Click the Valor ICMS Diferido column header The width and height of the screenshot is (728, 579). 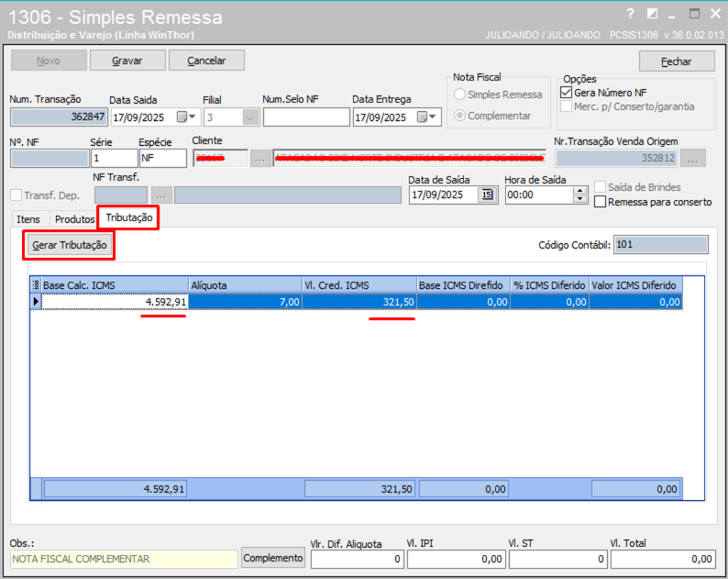click(x=636, y=285)
